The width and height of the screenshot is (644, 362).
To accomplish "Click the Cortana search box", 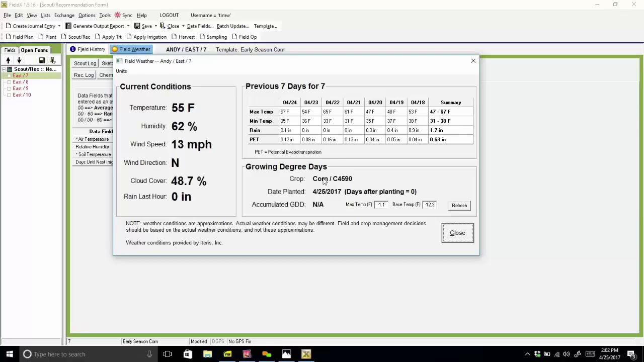I will point(88,354).
